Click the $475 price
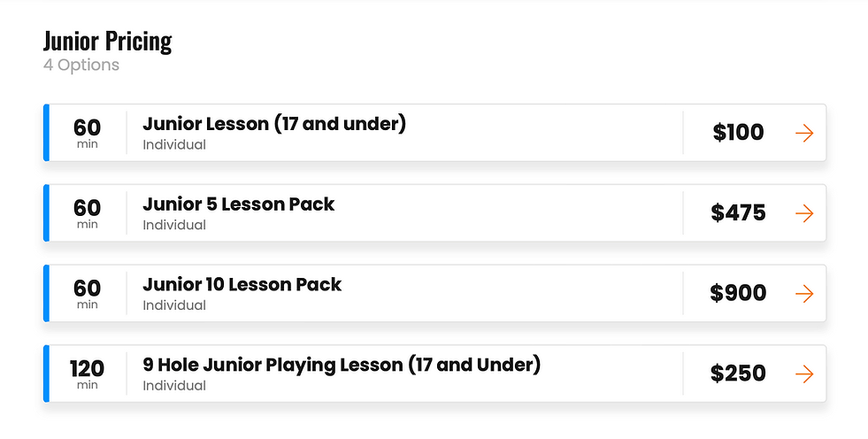This screenshot has width=868, height=439. tap(738, 213)
